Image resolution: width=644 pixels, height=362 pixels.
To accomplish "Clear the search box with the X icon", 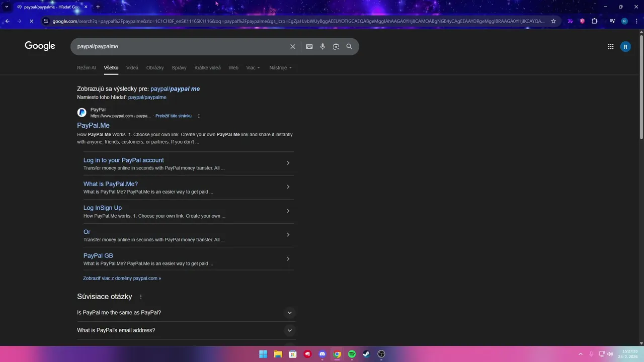I will coord(293,46).
